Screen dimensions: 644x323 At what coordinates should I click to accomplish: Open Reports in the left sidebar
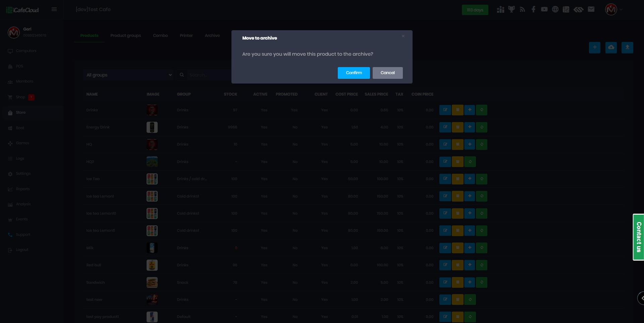click(22, 189)
